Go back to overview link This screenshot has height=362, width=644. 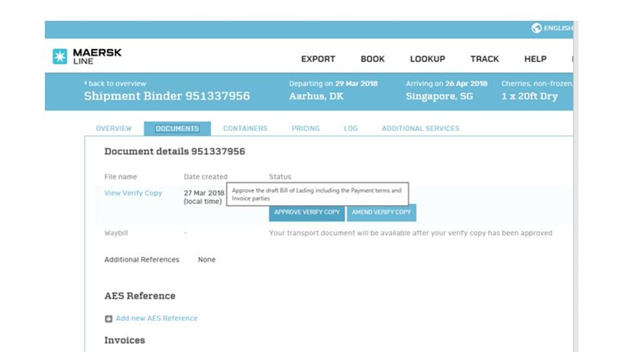pyautogui.click(x=115, y=83)
